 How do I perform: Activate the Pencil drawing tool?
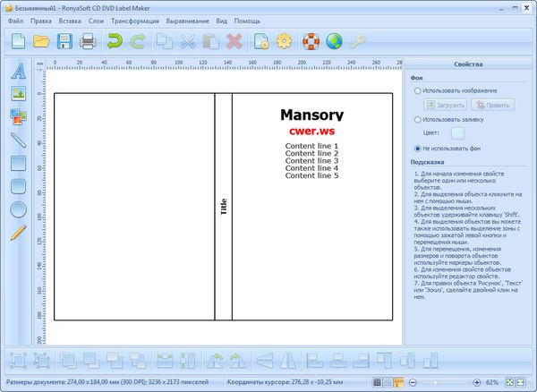(17, 233)
